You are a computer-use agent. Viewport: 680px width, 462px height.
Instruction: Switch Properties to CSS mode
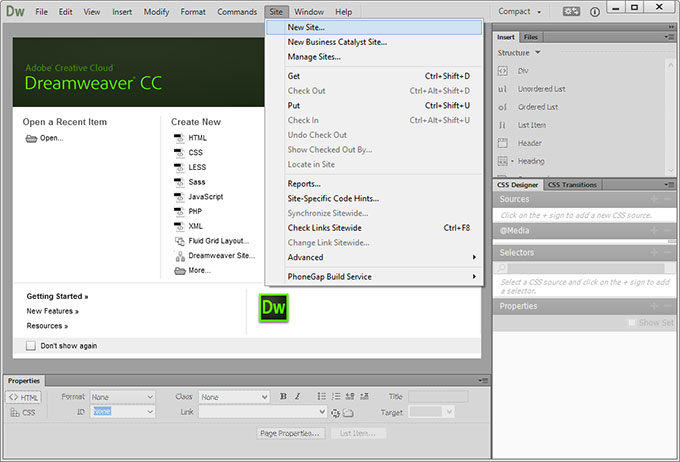22,411
